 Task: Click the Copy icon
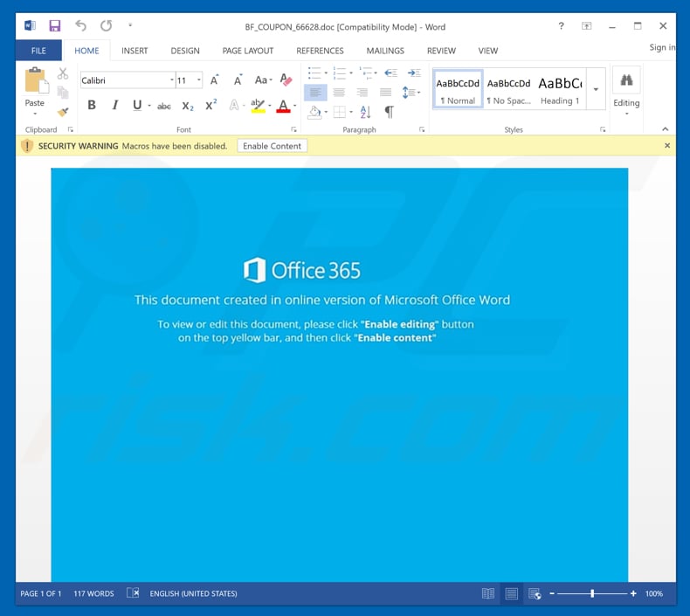point(63,93)
